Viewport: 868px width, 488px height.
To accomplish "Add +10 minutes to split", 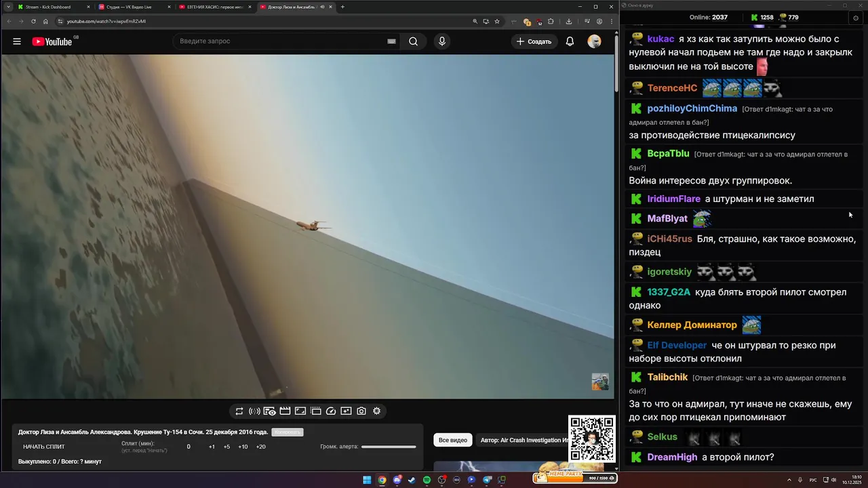I will click(243, 447).
